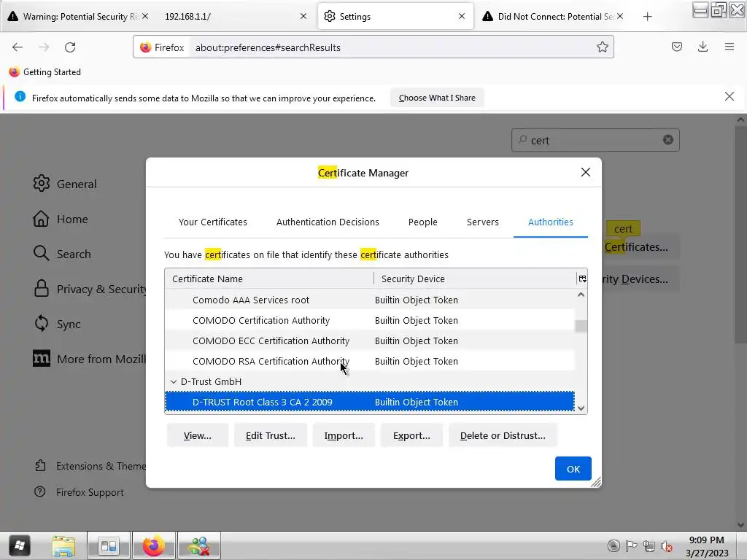This screenshot has height=560, width=747.
Task: Sort by Certificate Name column header
Action: click(x=269, y=279)
